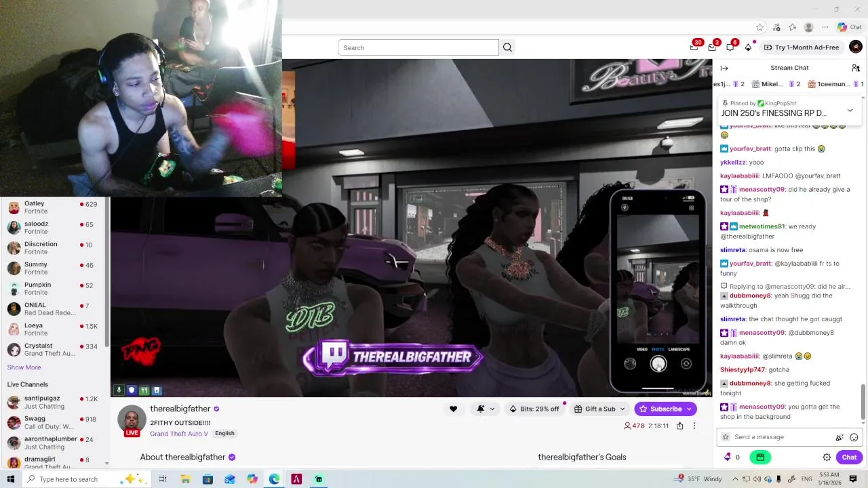Open ONEAL Red Dead channel in sidebar
The image size is (868, 488).
point(54,309)
